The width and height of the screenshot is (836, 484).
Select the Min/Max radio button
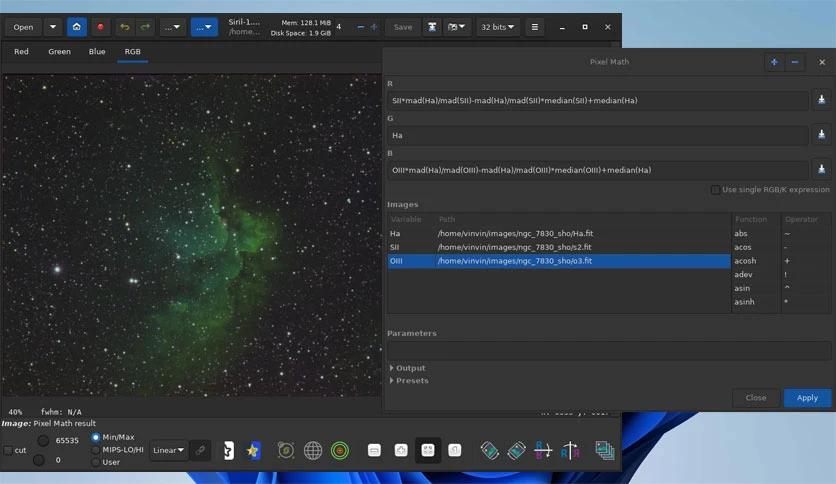pos(95,437)
